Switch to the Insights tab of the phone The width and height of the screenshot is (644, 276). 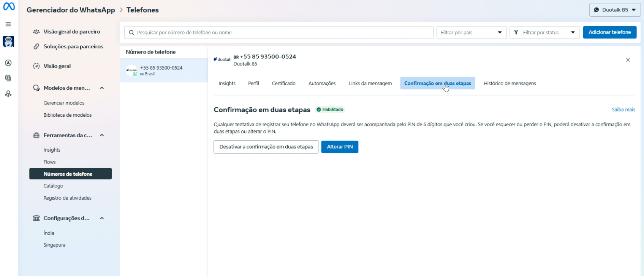click(x=227, y=83)
